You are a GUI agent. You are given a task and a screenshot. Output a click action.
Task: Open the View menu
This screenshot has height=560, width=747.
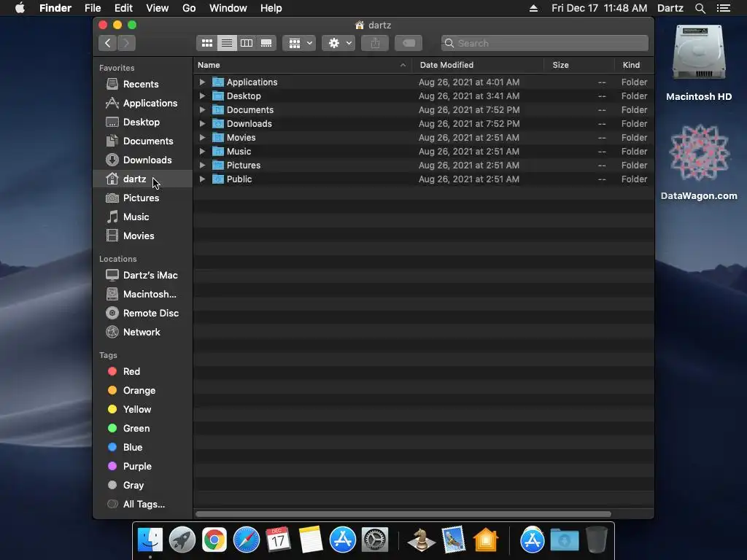click(158, 8)
